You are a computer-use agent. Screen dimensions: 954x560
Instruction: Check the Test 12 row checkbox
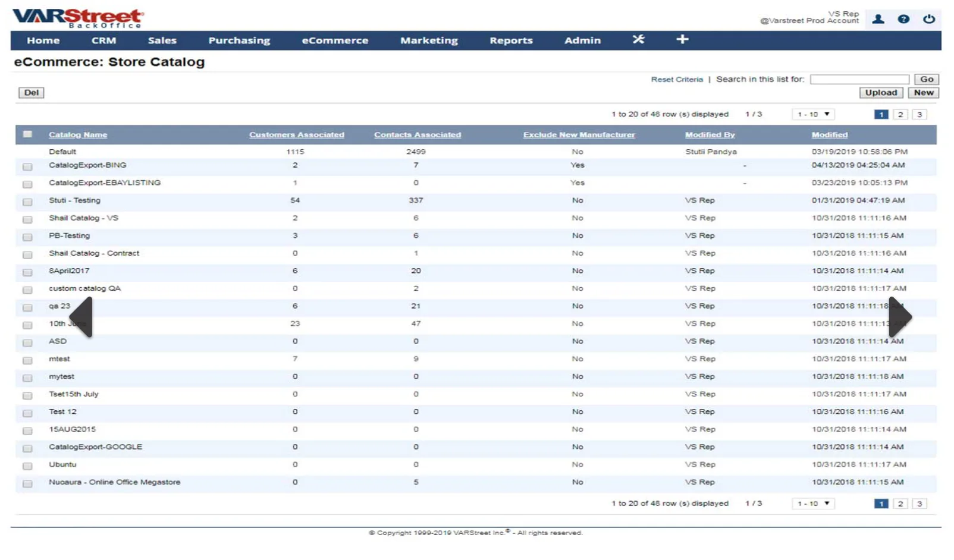[x=27, y=413]
